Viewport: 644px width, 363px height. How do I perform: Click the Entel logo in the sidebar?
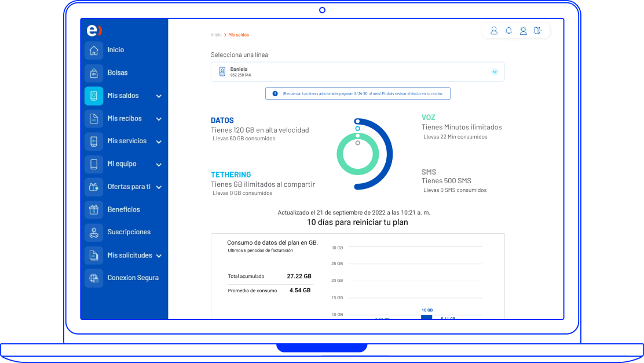click(x=94, y=31)
